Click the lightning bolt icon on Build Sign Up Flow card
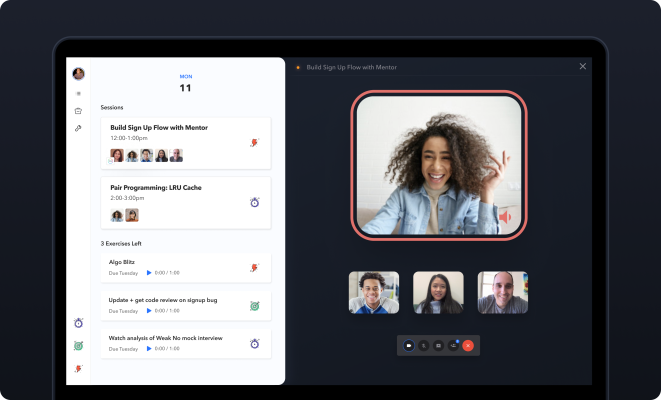This screenshot has height=400, width=661. (254, 143)
